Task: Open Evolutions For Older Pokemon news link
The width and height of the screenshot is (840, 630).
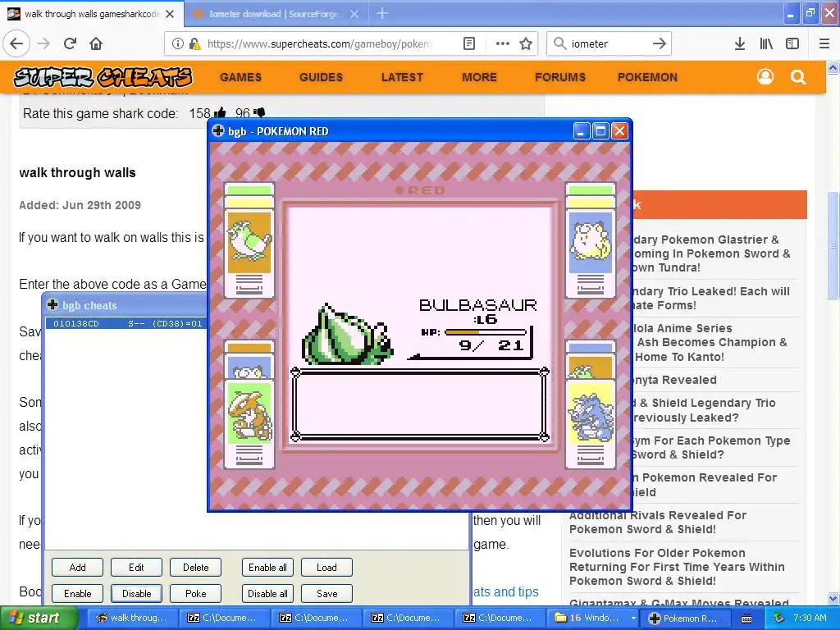Action: coord(677,567)
